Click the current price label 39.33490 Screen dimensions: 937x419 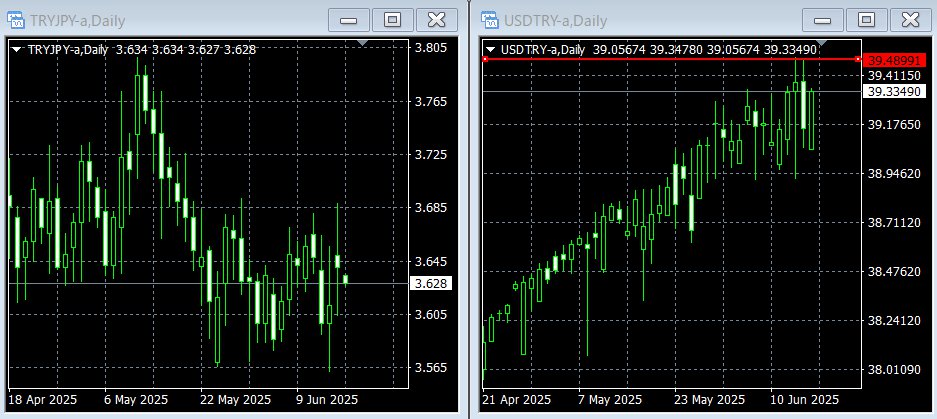pos(894,91)
